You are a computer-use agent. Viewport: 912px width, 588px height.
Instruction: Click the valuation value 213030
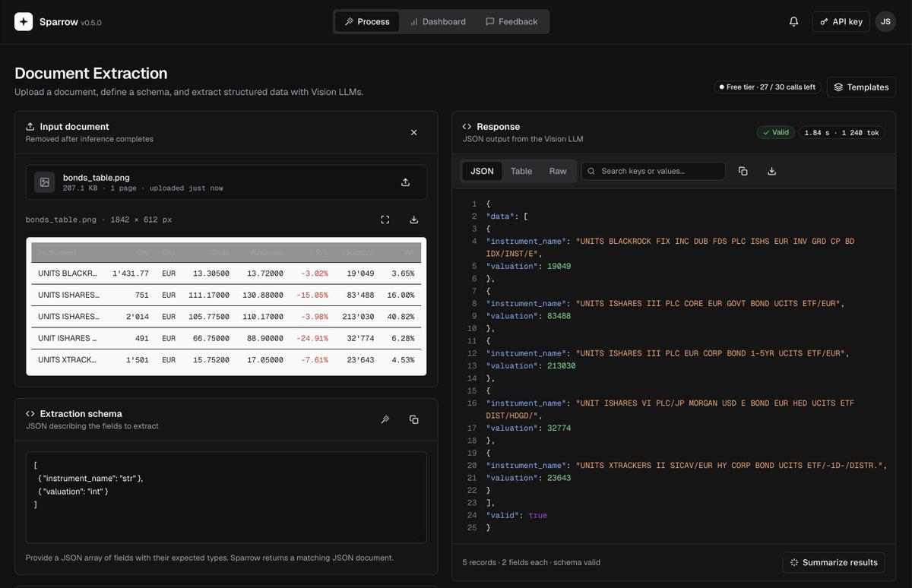[560, 365]
